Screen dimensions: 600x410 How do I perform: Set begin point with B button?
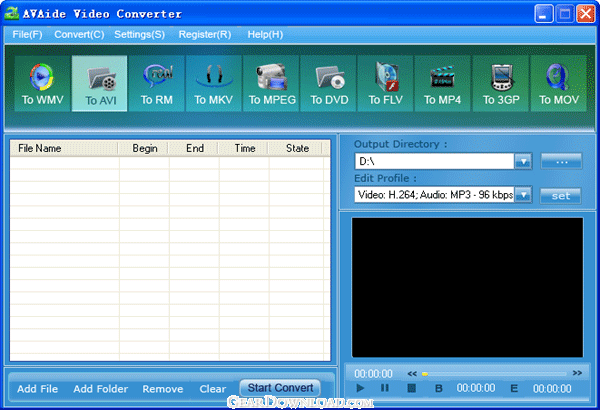pos(439,389)
